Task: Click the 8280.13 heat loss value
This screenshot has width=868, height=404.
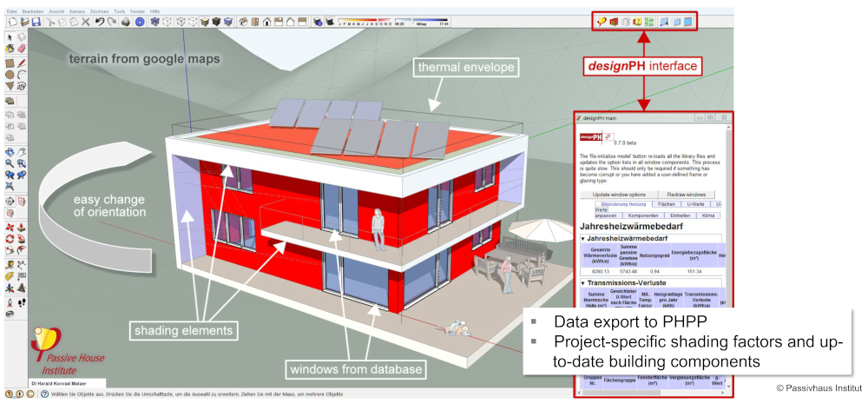Action: (601, 272)
